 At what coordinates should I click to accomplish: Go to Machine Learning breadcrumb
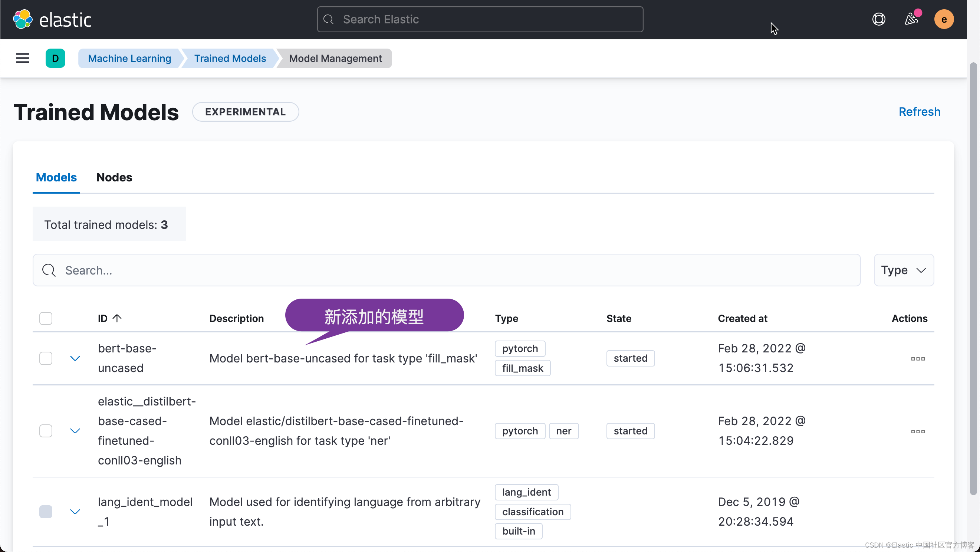pyautogui.click(x=129, y=58)
